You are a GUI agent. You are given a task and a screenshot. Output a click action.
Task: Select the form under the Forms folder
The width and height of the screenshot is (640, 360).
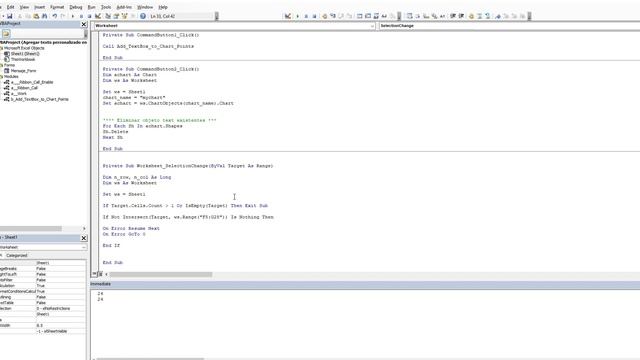(23, 71)
